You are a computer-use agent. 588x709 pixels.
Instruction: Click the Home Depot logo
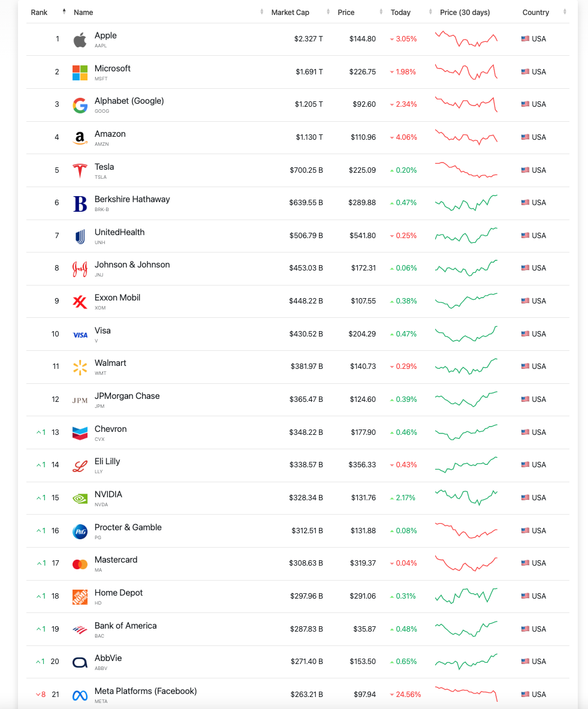80,596
